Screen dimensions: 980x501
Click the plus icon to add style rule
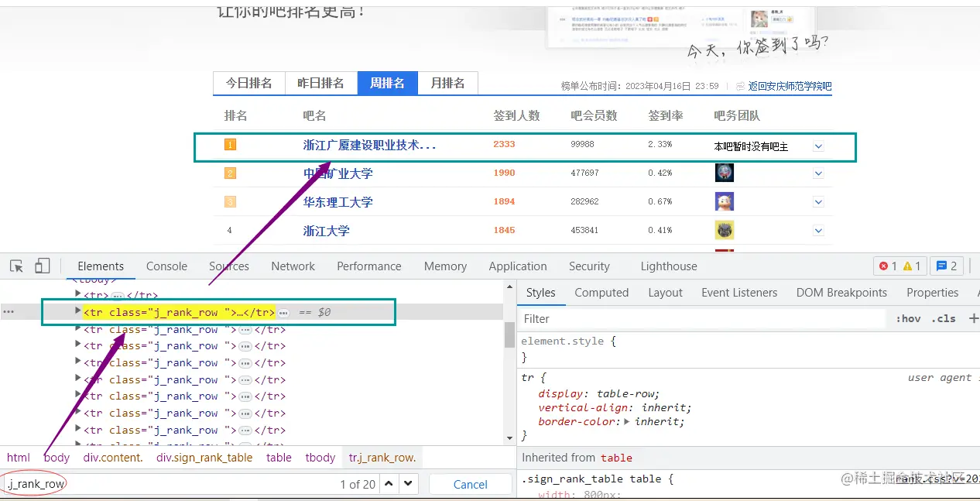[x=973, y=317]
